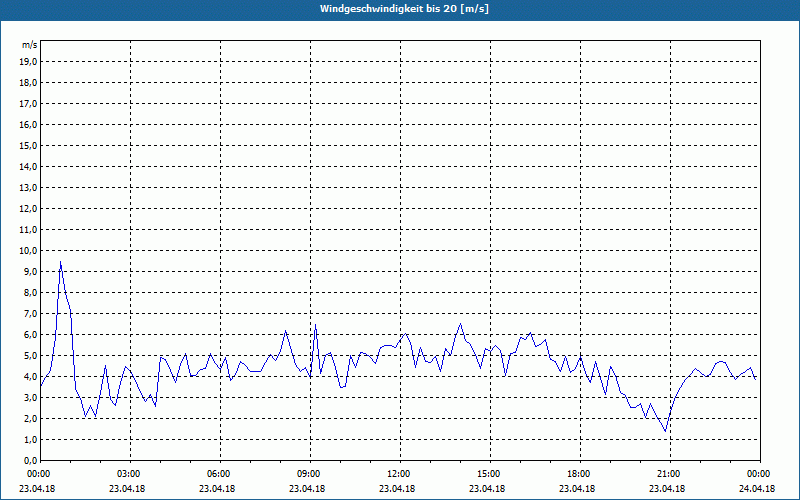Viewport: 800px width, 500px height.
Task: Click the '17,0' y-axis label
Action: pos(30,104)
